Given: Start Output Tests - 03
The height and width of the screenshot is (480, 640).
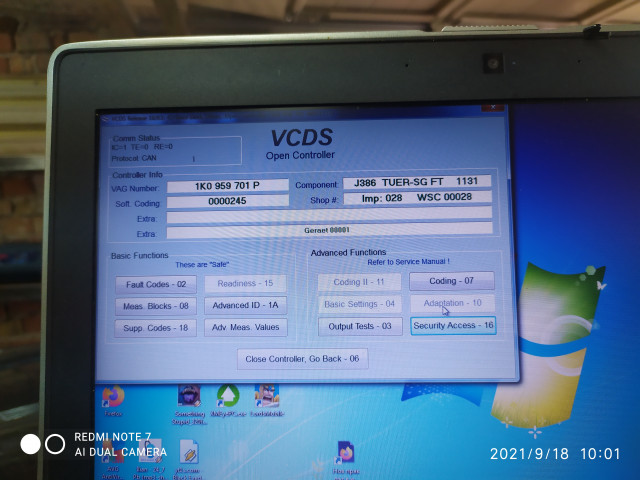Looking at the screenshot, I should click(360, 327).
